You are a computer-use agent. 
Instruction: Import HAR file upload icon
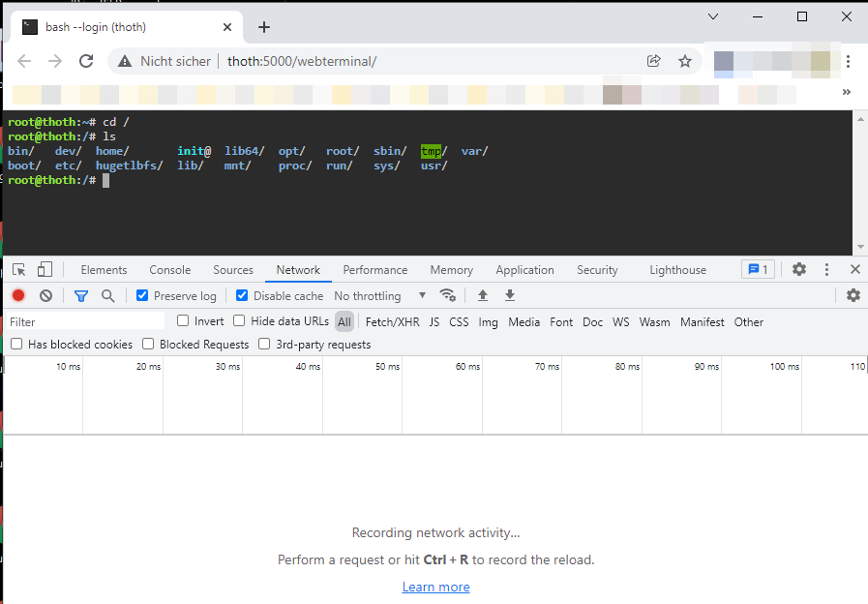point(483,295)
